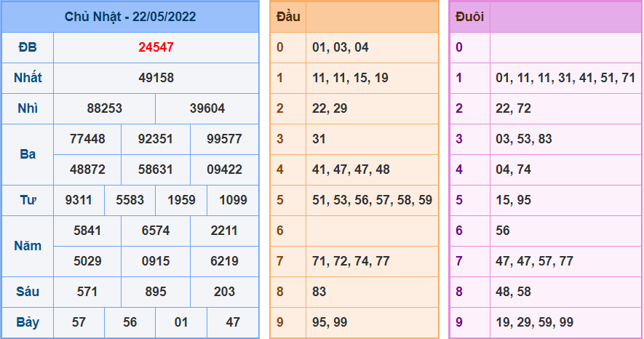Viewport: 644px width, 339px height.
Task: Click the fifth prize number 6574
Action: 155,231
